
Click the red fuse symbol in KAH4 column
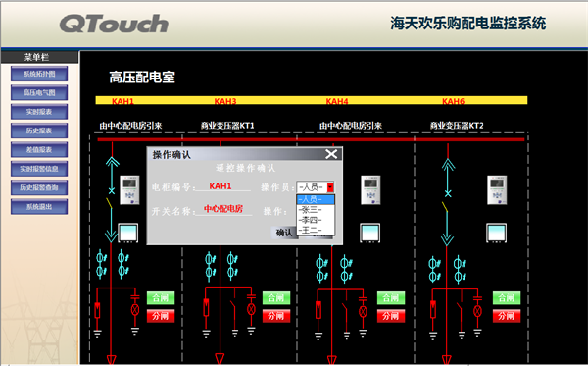point(318,310)
